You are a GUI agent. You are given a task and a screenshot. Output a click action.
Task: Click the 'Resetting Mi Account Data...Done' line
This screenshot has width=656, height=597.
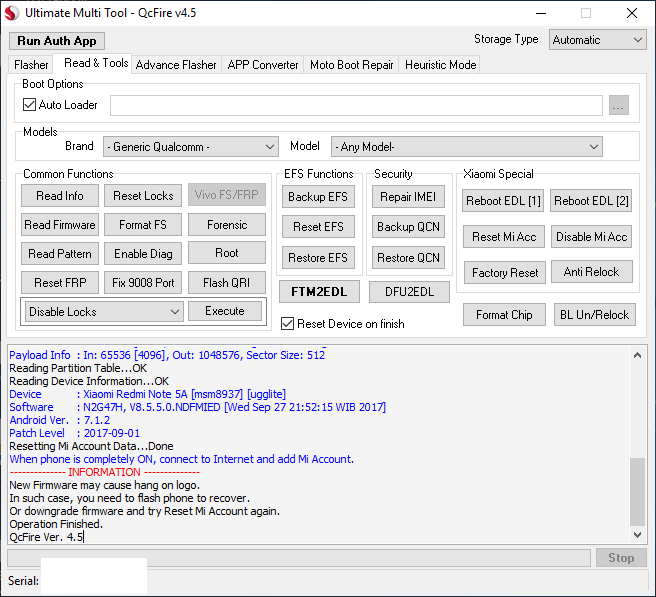pos(91,446)
